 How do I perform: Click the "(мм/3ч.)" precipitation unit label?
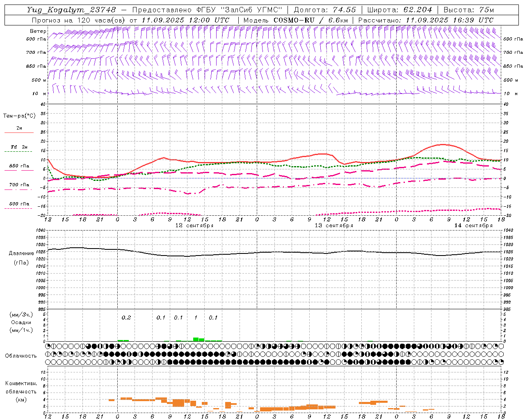point(21,315)
